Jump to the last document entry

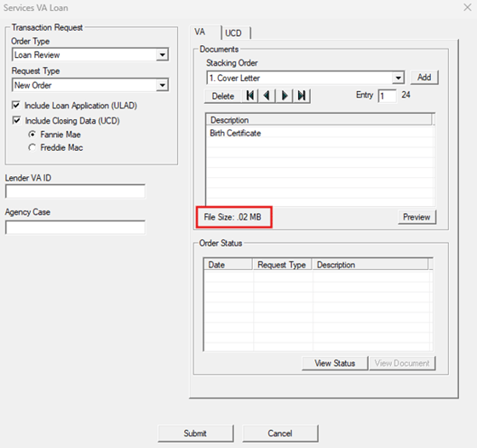302,95
